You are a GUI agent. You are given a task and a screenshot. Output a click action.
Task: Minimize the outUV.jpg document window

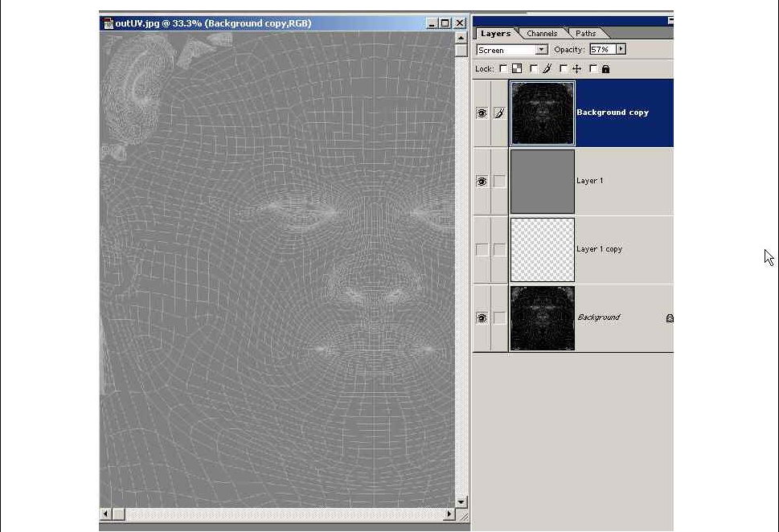click(x=432, y=23)
